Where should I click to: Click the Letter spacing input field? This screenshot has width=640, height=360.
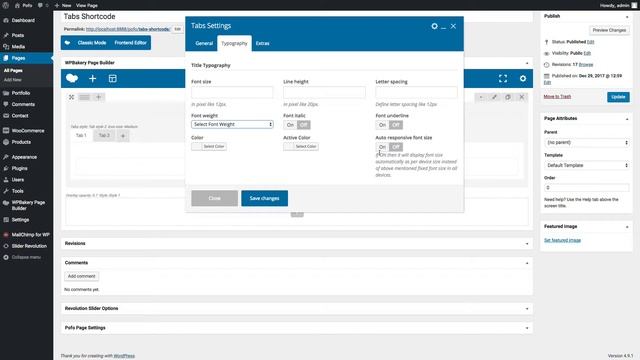(417, 93)
